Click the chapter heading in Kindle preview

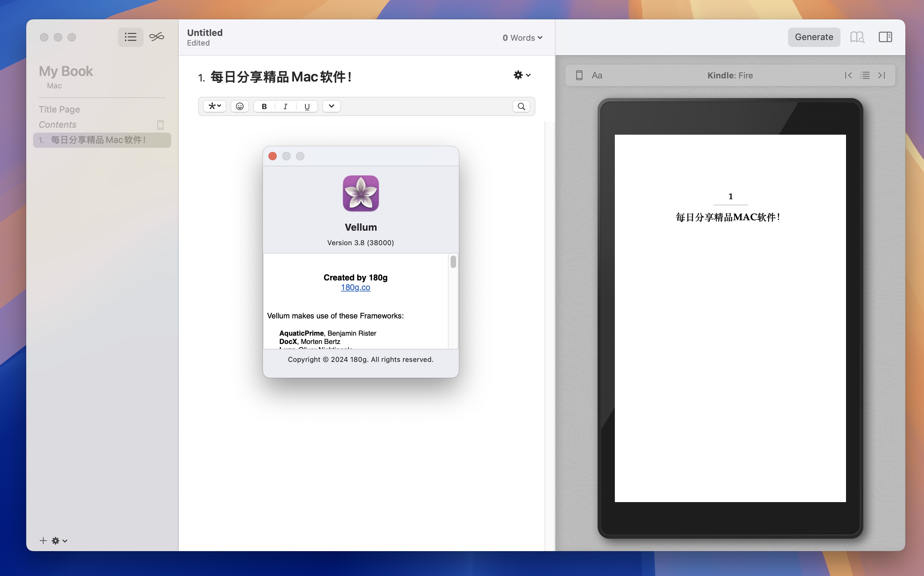(728, 217)
